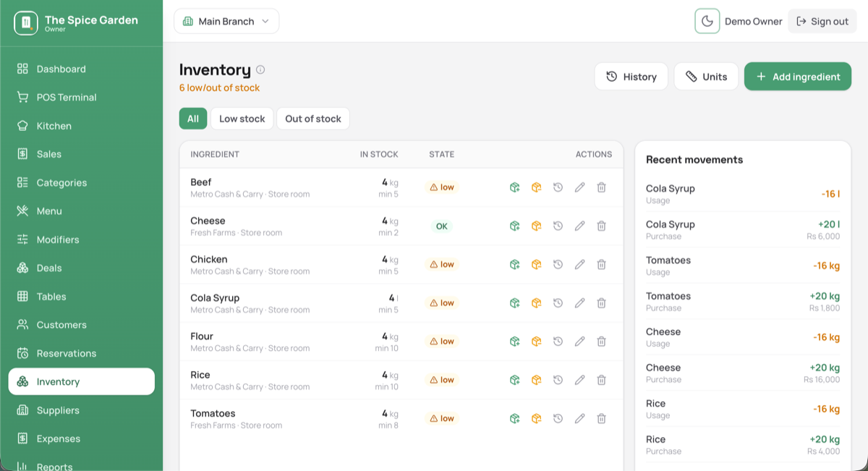This screenshot has height=471, width=868.
Task: Open the Kitchen page
Action: [x=81, y=126]
